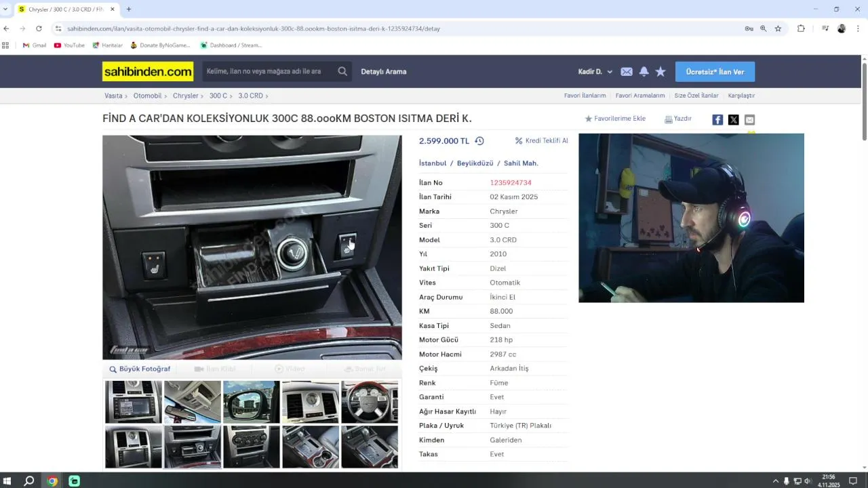Open Windows taskbar search
This screenshot has height=488, width=868.
pos(29,481)
